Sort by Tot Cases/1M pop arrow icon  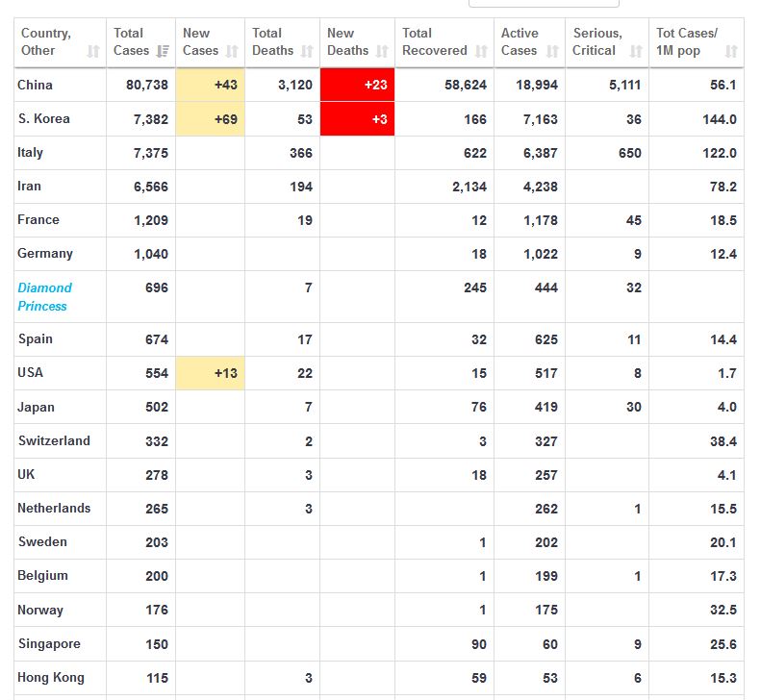731,51
